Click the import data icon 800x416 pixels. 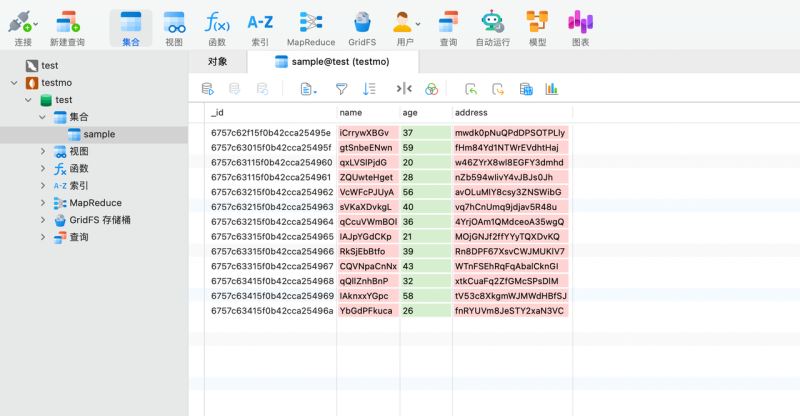[471, 89]
